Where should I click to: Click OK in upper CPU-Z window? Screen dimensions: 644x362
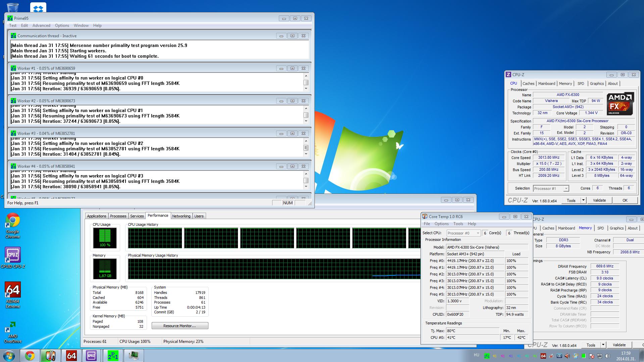point(625,200)
